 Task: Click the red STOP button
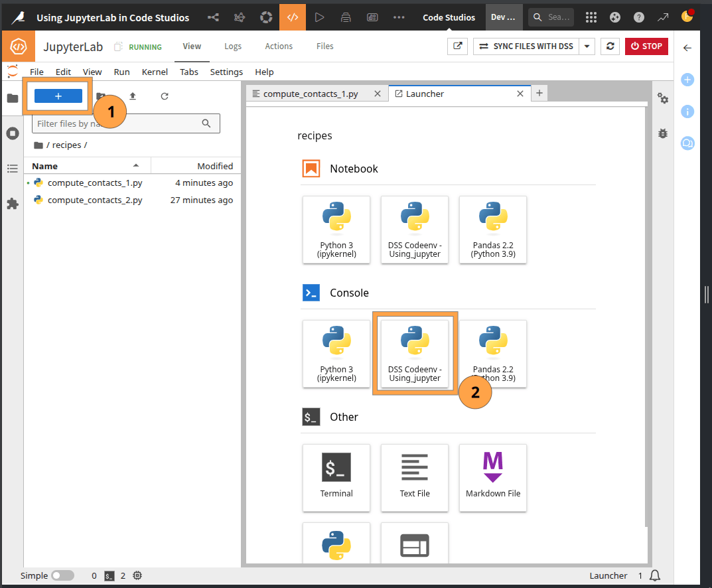[646, 46]
